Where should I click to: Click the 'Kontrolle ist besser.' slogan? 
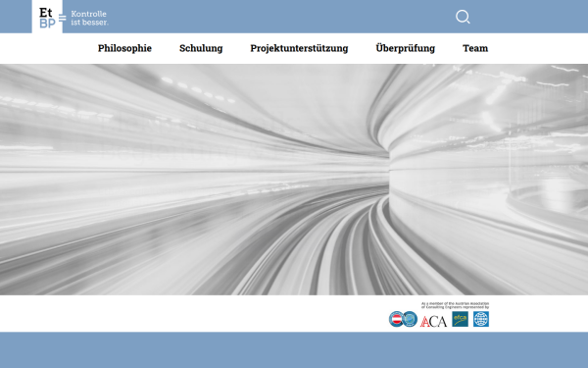tap(89, 18)
